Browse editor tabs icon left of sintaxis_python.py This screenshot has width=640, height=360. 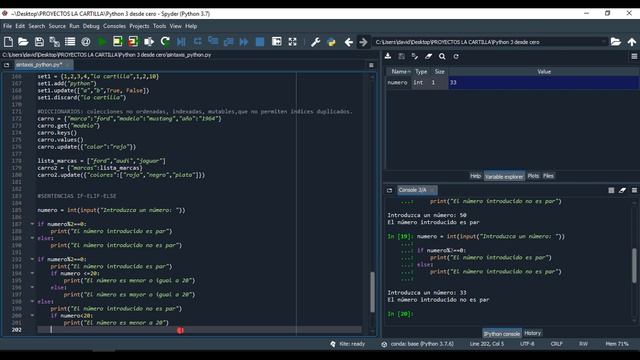pos(7,65)
